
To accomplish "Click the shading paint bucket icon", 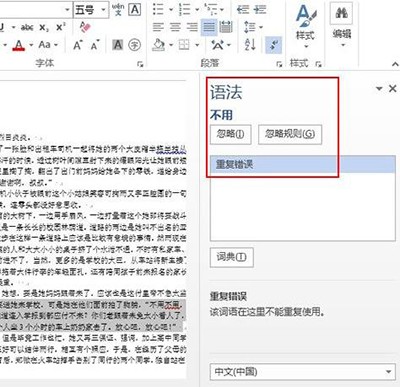I will click(158, 44).
